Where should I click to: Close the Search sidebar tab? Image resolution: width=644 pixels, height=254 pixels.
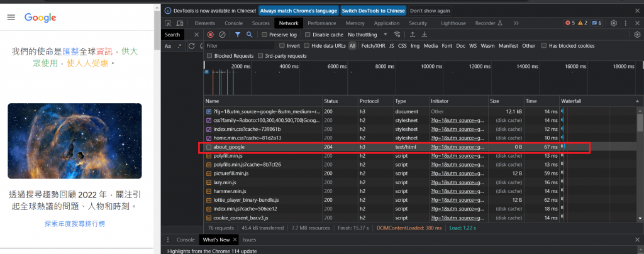[x=196, y=35]
